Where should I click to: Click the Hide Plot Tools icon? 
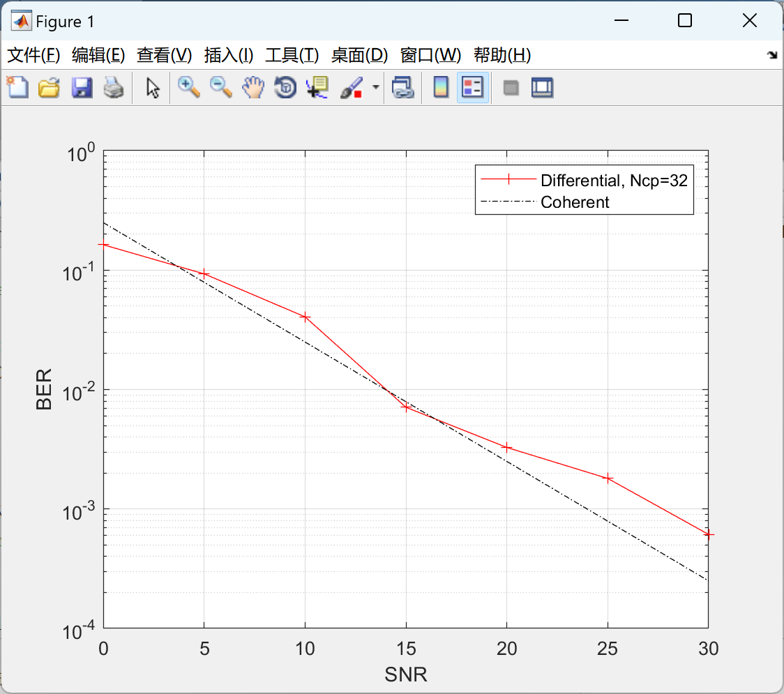point(511,88)
